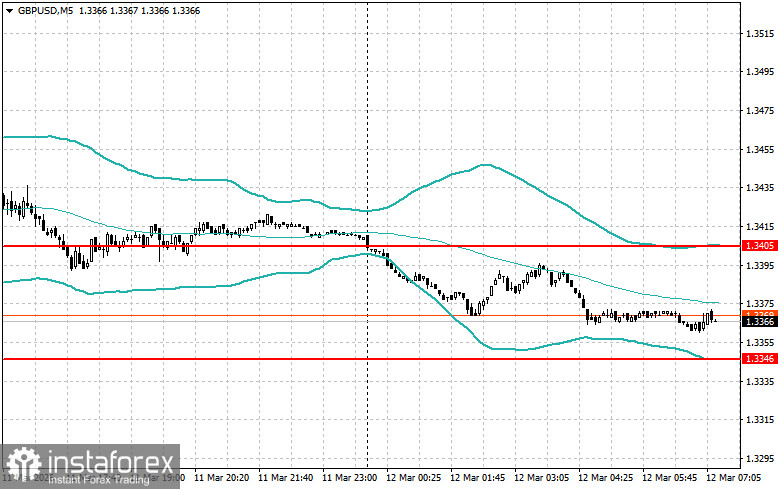Select the 12 Mar 05:45 time label
Screen dimensions: 781x489
point(669,478)
